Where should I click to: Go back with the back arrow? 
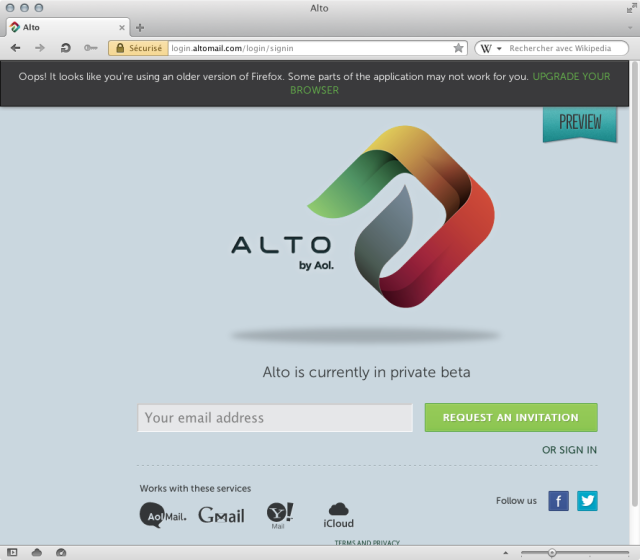16,48
